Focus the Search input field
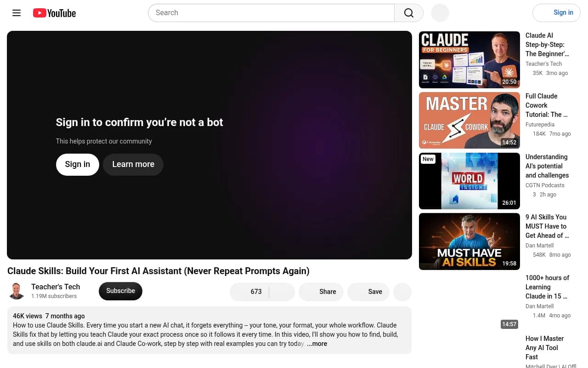This screenshot has width=588, height=368. tap(271, 13)
